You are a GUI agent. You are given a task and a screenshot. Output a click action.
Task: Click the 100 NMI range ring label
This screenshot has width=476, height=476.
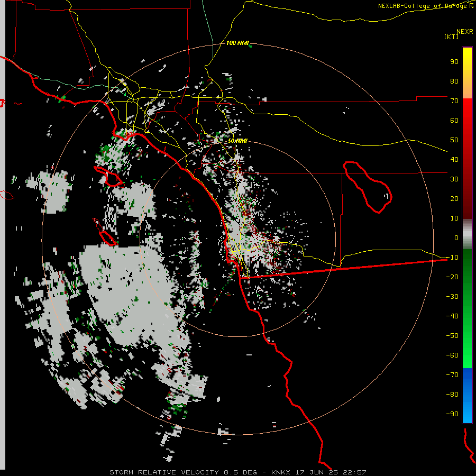237,43
